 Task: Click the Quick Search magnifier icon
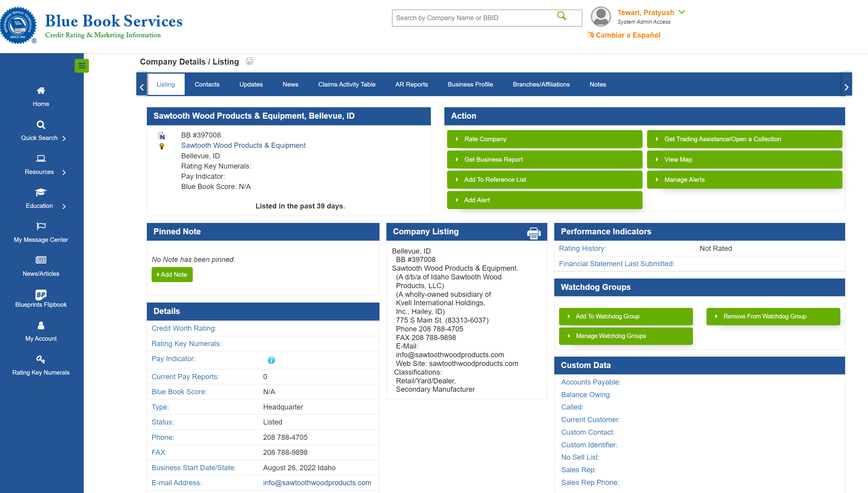click(x=41, y=125)
